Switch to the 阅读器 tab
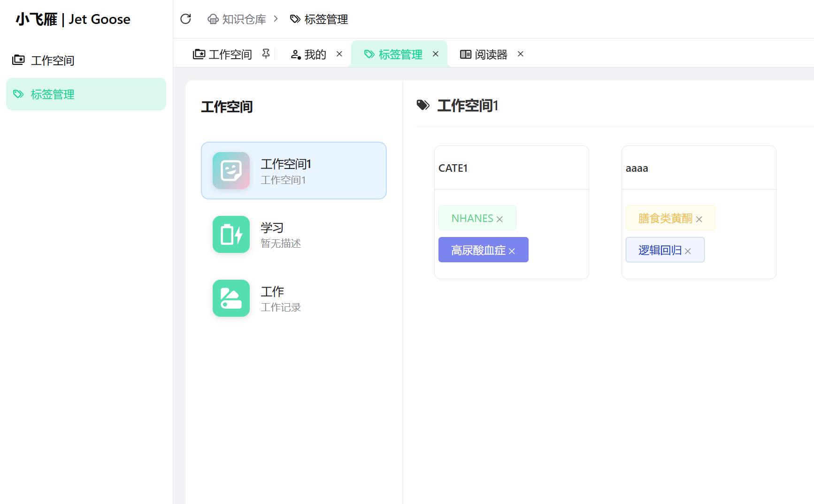 [490, 54]
